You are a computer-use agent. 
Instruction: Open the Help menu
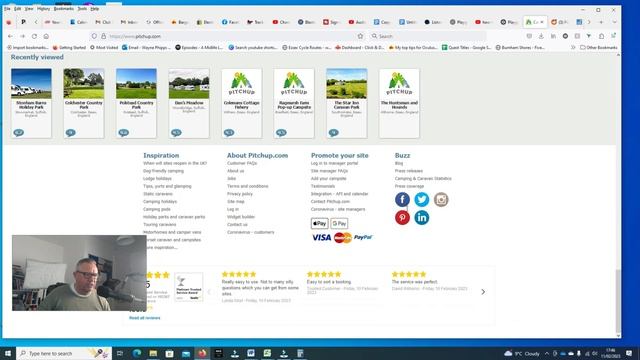coord(95,9)
